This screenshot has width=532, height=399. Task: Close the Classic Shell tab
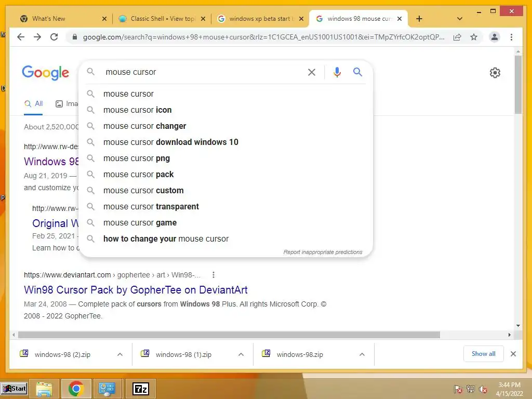point(203,19)
